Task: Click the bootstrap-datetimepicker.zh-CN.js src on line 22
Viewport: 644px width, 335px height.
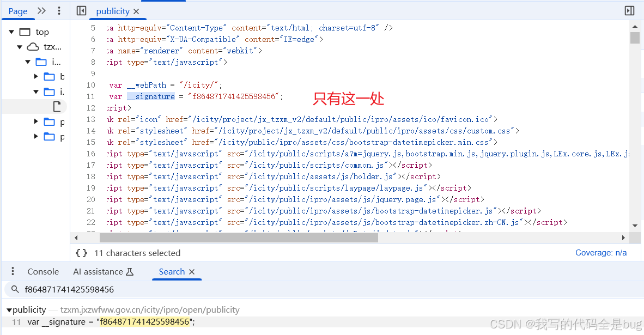Action: pyautogui.click(x=384, y=222)
